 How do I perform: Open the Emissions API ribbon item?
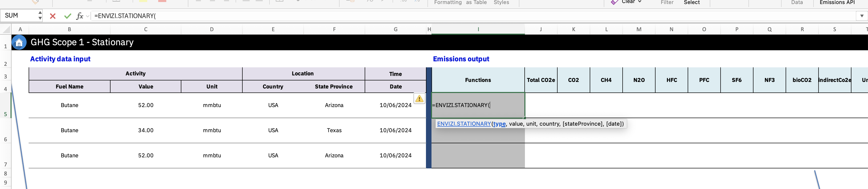click(x=837, y=3)
